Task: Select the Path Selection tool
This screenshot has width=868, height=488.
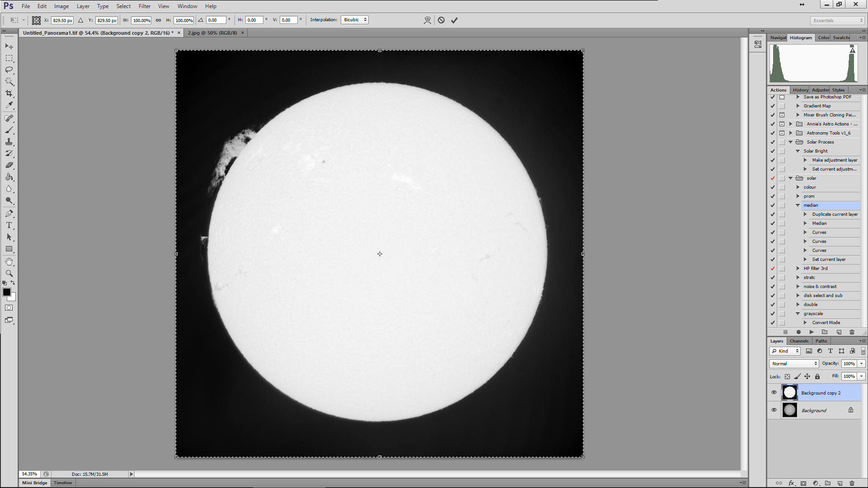Action: click(x=9, y=237)
